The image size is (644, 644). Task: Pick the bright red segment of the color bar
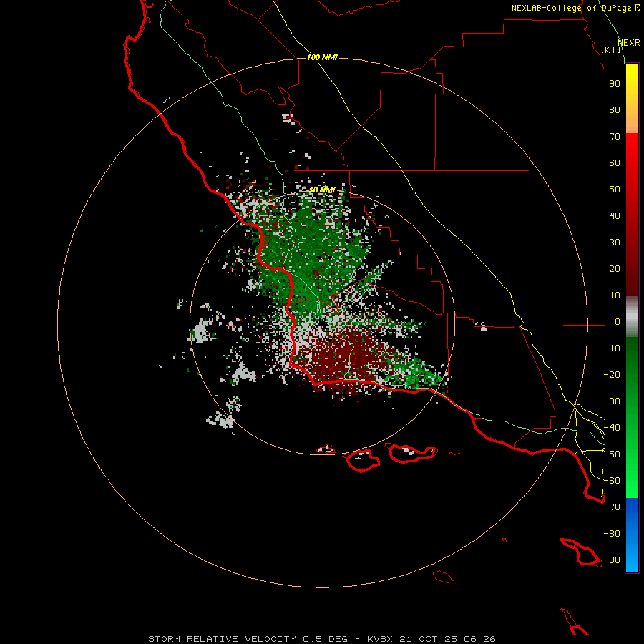(632, 165)
